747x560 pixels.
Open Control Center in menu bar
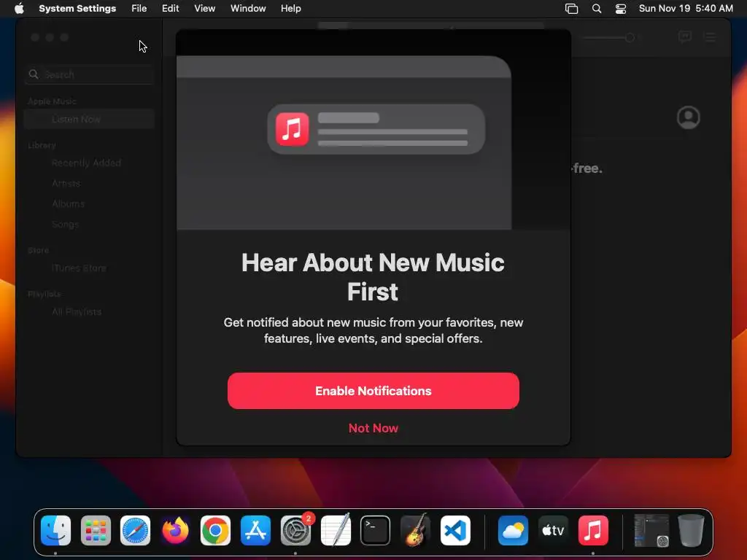tap(620, 8)
